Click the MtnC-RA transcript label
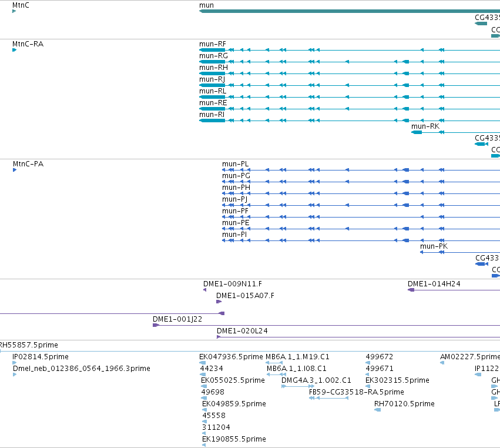 point(28,44)
